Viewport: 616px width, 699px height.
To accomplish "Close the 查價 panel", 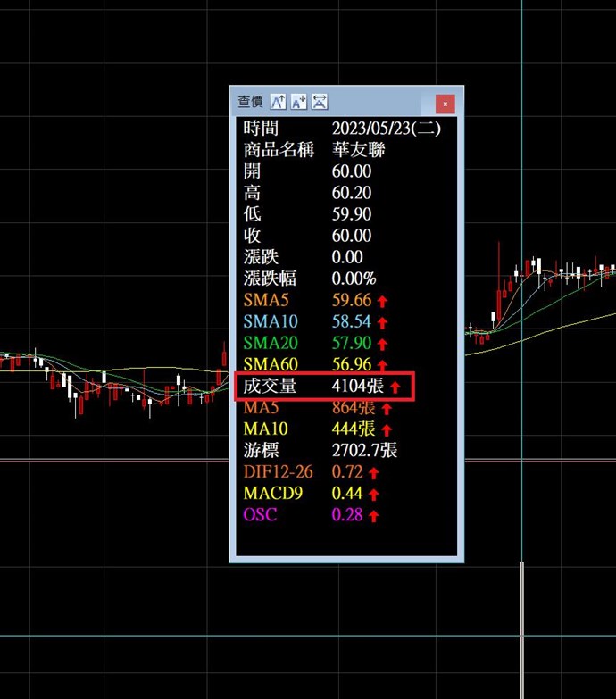I will [x=445, y=104].
